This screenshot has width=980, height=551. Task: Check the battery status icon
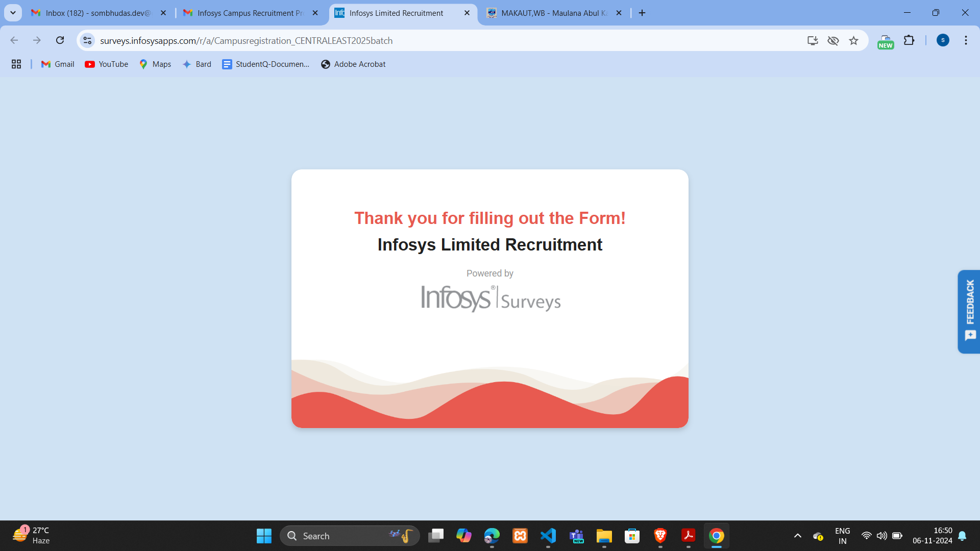897,536
